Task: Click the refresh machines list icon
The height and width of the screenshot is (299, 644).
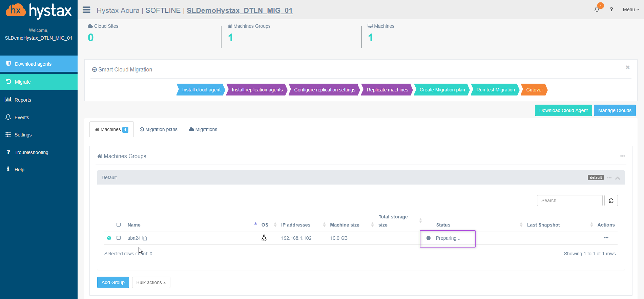Action: 611,201
